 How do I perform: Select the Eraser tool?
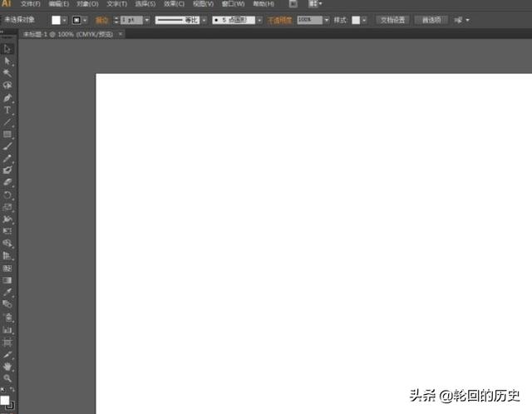[x=7, y=182]
